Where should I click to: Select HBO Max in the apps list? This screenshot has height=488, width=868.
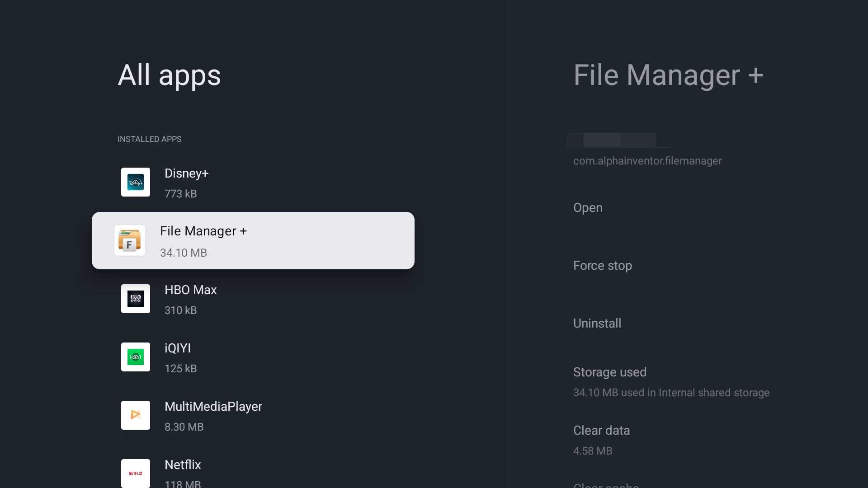[x=253, y=299]
